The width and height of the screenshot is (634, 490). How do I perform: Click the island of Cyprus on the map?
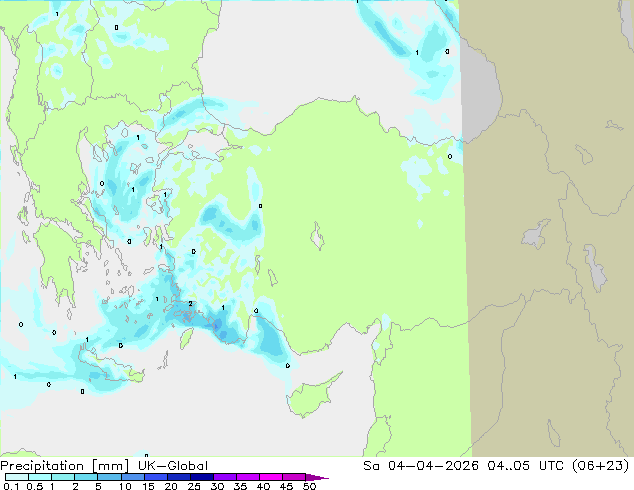[x=311, y=396]
